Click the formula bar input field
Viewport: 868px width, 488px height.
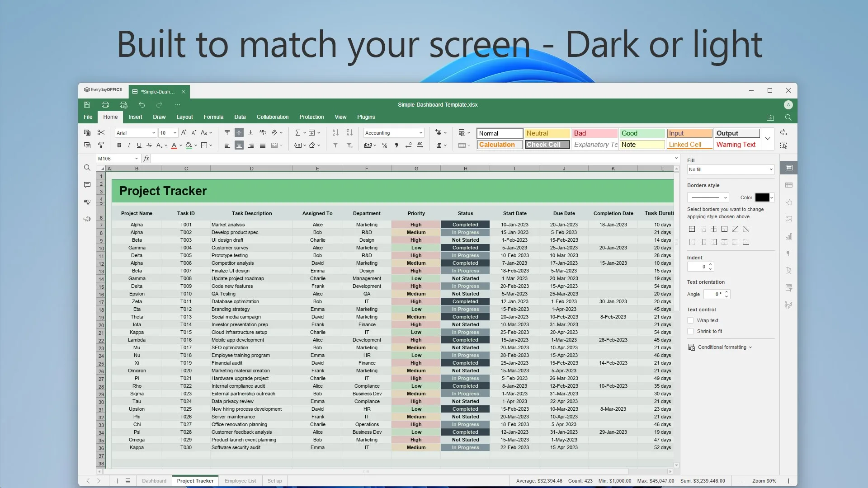tap(411, 159)
